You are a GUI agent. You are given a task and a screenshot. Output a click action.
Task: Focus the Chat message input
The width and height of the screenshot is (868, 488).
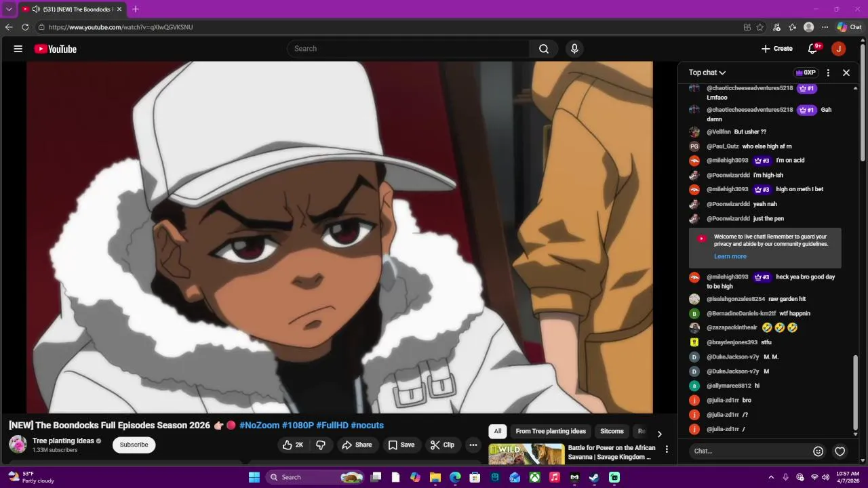pos(749,451)
